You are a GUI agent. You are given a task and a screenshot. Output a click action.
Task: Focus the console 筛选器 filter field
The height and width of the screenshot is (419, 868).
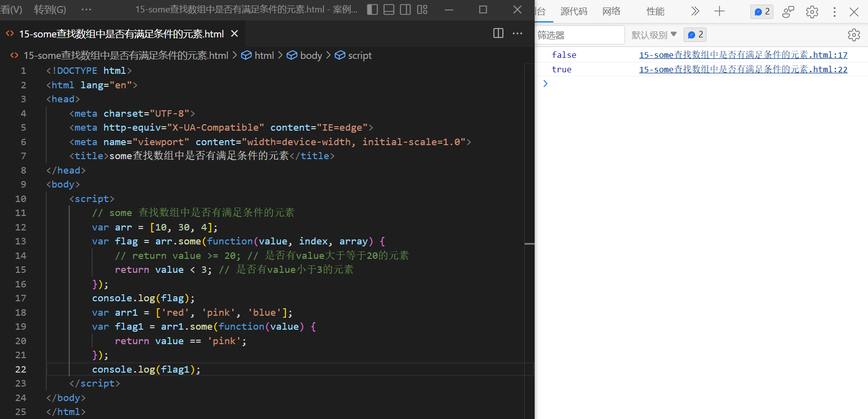pos(580,35)
